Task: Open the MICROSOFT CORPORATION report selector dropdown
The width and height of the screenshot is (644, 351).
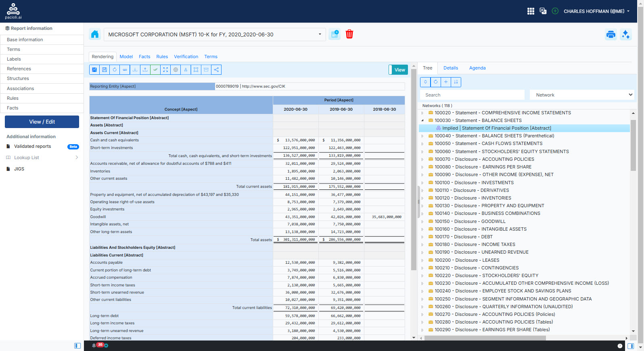Action: (x=215, y=35)
